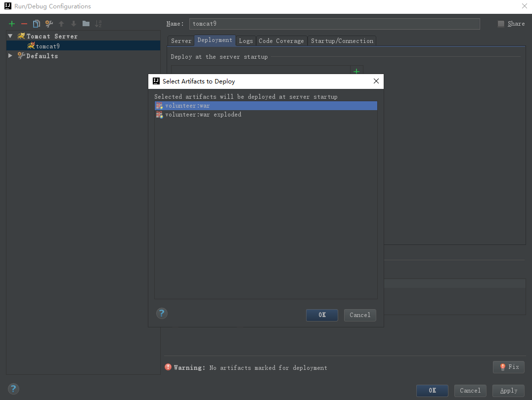The width and height of the screenshot is (532, 400).
Task: Sort configurations alphabetically icon
Action: pos(98,24)
